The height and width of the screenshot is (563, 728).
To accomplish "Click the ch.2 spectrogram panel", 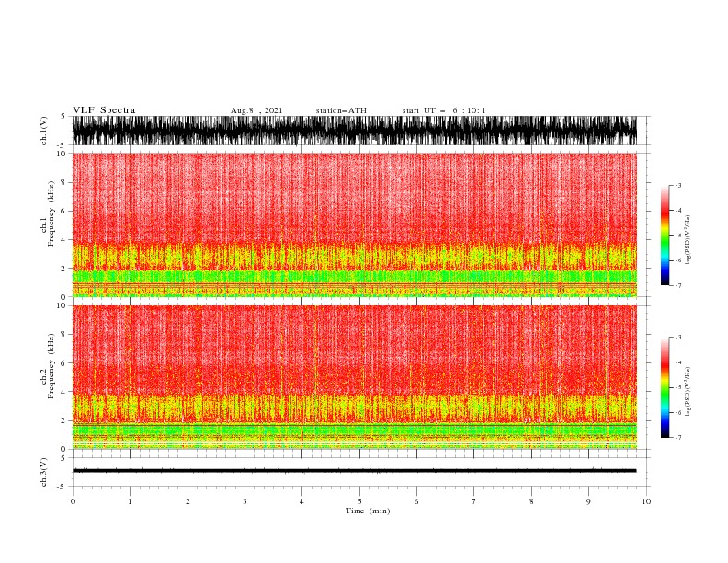I will [x=354, y=377].
